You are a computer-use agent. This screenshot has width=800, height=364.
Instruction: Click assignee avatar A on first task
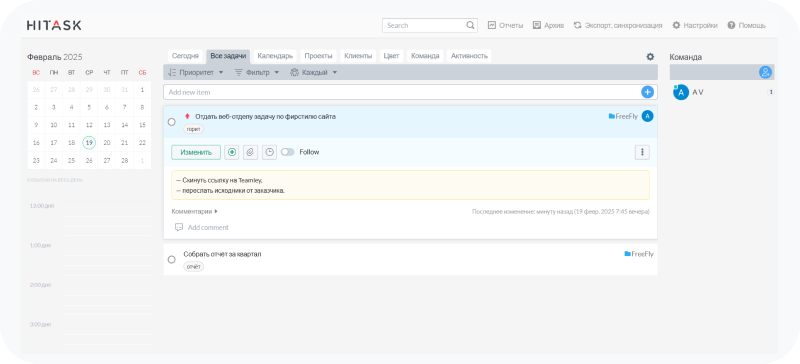tap(647, 116)
